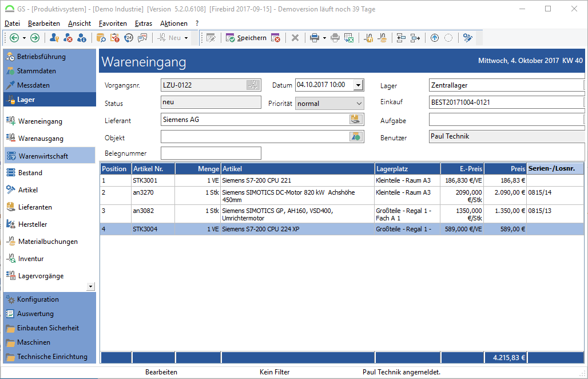588x379 pixels.
Task: Click the move position left toolbar icon
Action: pyautogui.click(x=402, y=38)
